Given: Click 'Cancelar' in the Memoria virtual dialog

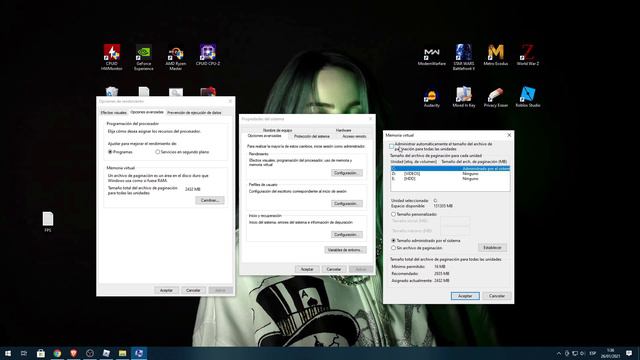Looking at the screenshot, I should (x=497, y=296).
